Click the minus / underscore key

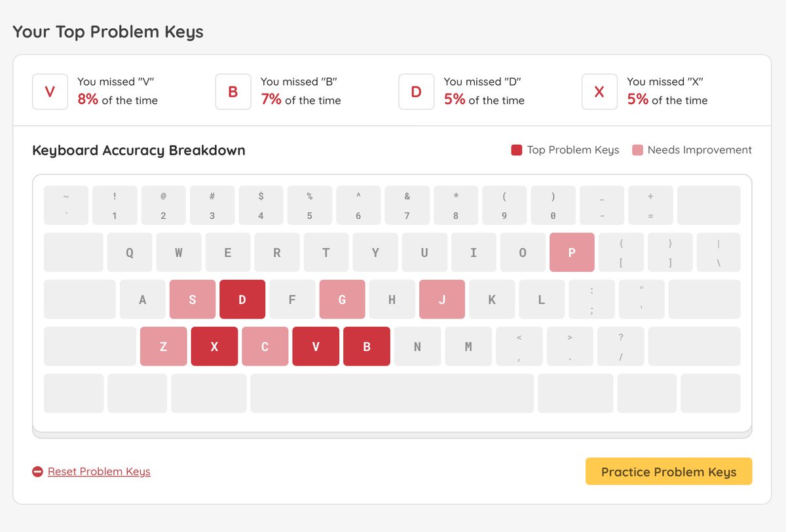click(602, 205)
